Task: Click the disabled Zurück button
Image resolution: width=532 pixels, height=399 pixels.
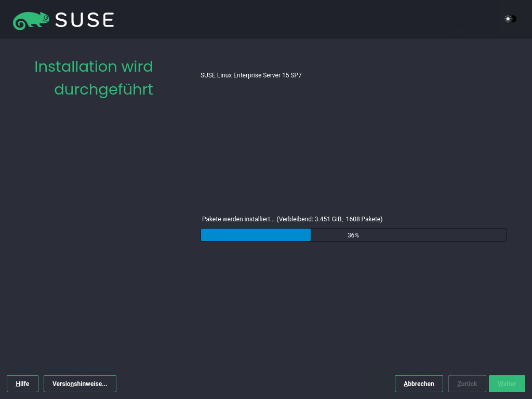Action: (x=467, y=384)
